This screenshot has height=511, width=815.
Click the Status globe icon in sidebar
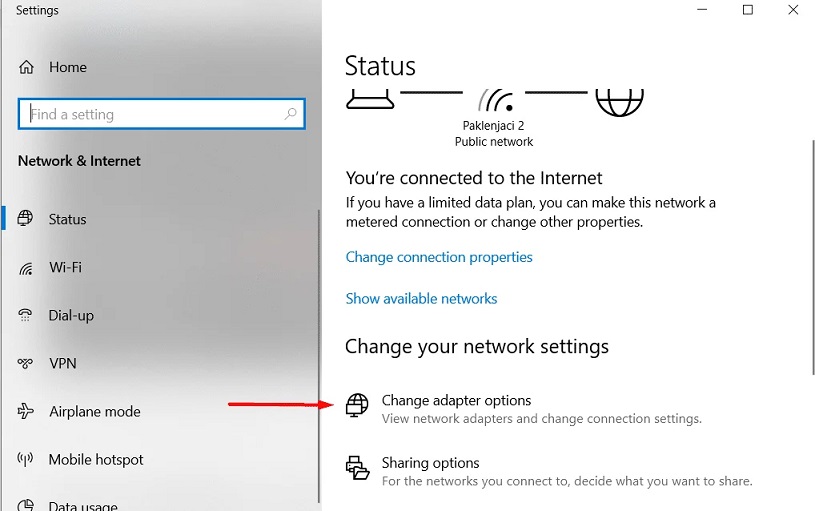[x=25, y=218]
